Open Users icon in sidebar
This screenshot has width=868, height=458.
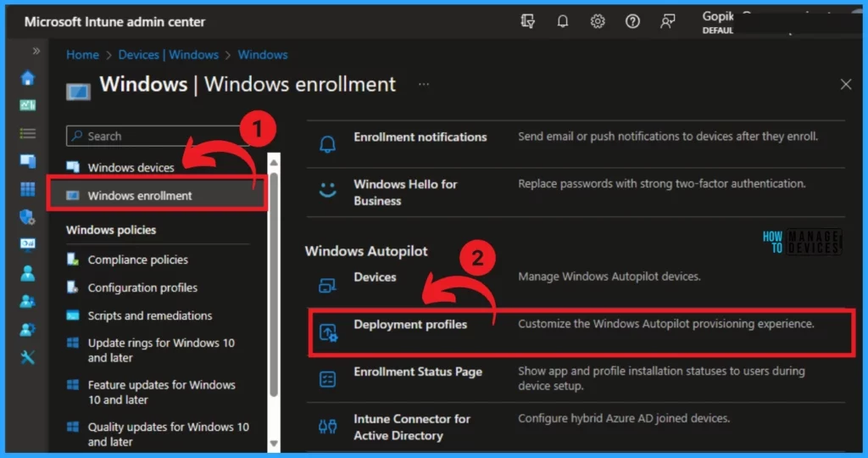(x=28, y=273)
